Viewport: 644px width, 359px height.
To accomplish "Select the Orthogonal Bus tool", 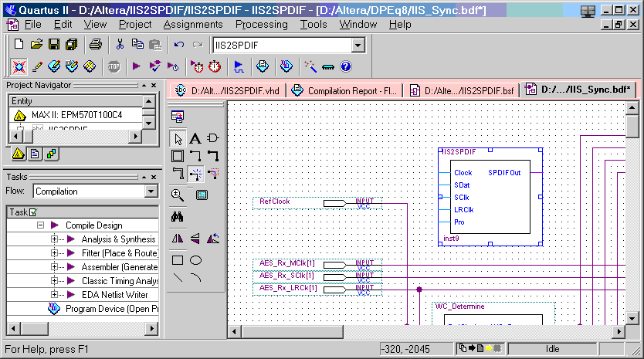I will 213,156.
